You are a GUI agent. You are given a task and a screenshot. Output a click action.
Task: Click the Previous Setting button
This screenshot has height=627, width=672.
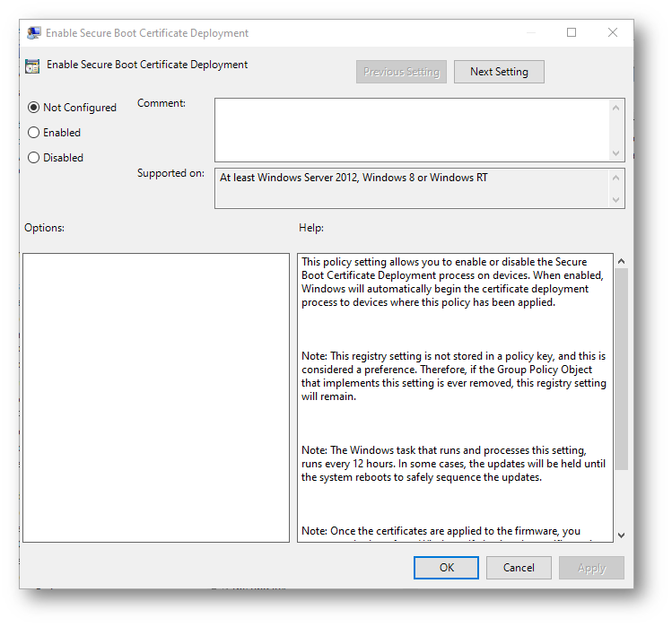coord(401,72)
